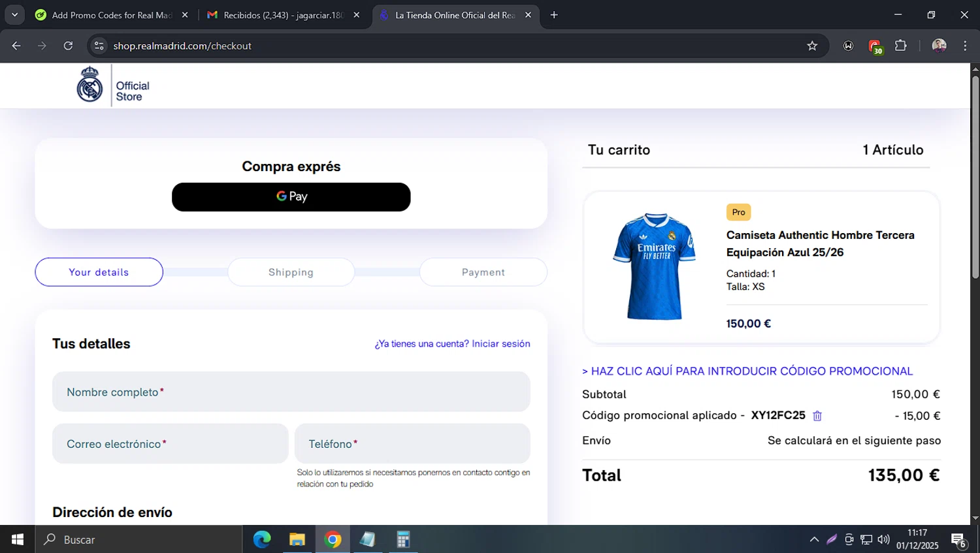Open the Chrome profile avatar

939,46
